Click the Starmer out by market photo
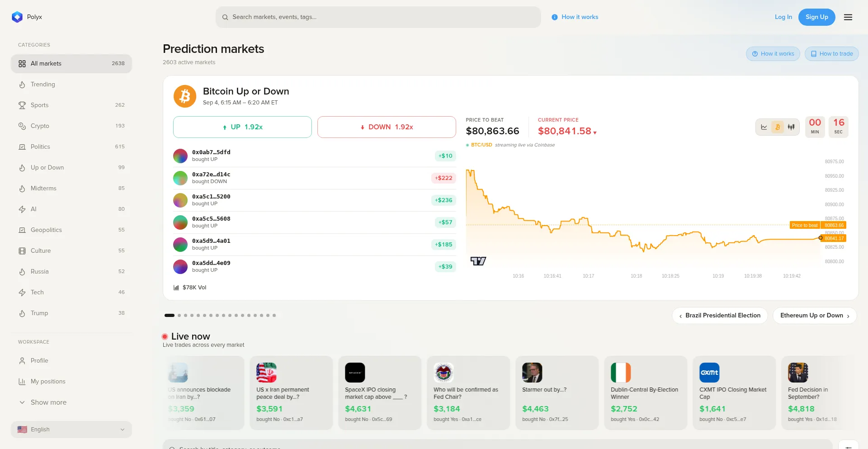This screenshot has height=449, width=868. click(532, 373)
